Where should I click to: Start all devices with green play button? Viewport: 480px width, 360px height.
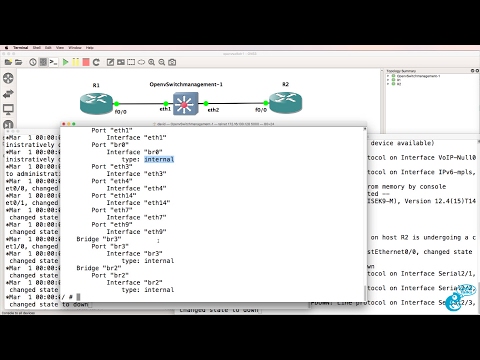(65, 62)
